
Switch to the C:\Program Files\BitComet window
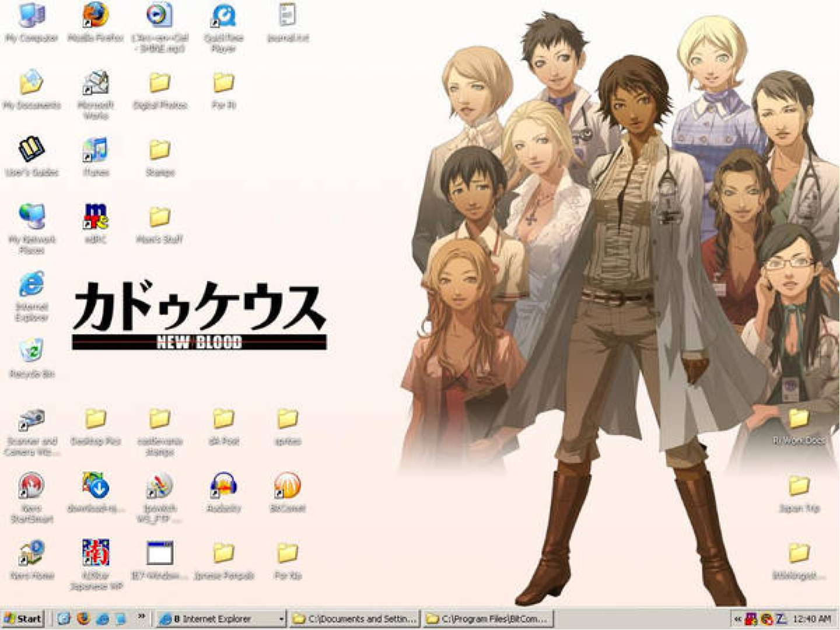(488, 618)
